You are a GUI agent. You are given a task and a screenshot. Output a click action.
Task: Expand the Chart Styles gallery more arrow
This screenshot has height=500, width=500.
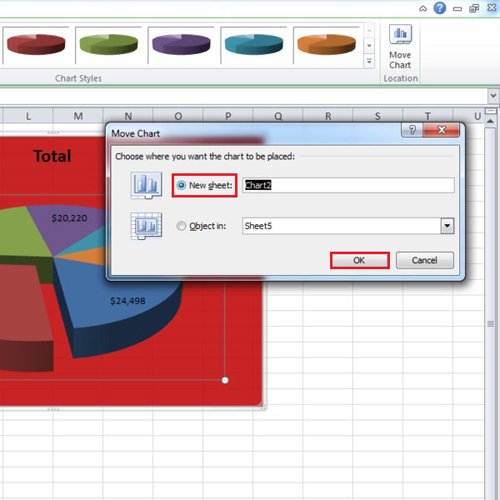(x=369, y=61)
